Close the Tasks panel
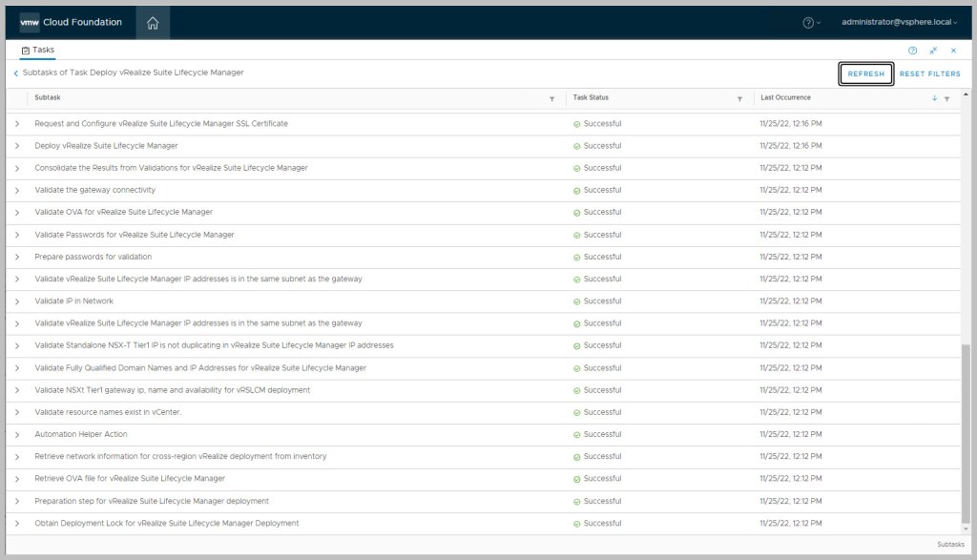The width and height of the screenshot is (977, 560). pos(953,51)
